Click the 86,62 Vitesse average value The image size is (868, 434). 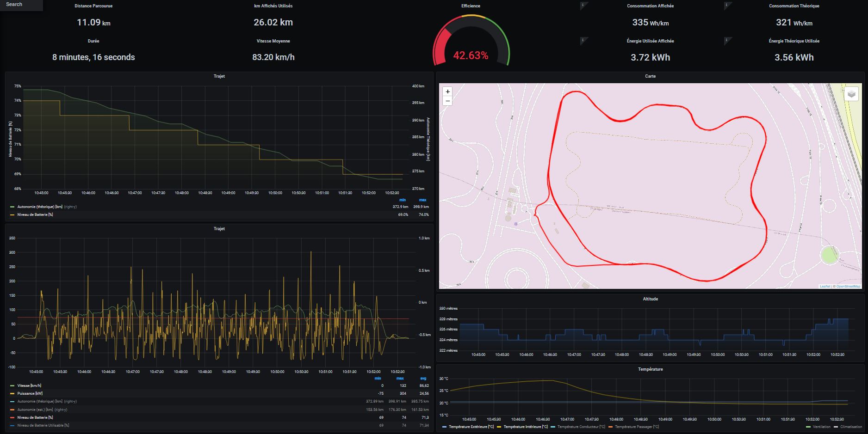423,385
